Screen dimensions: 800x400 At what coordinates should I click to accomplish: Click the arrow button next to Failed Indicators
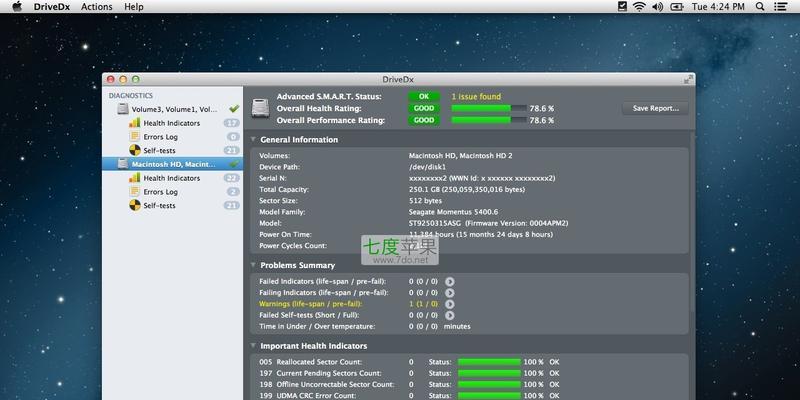(449, 282)
